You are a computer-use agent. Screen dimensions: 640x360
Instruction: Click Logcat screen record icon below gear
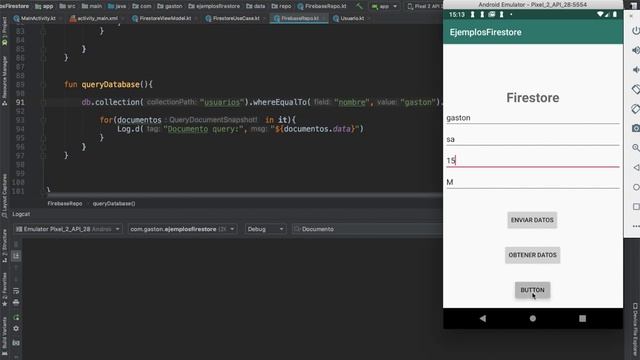click(x=16, y=343)
